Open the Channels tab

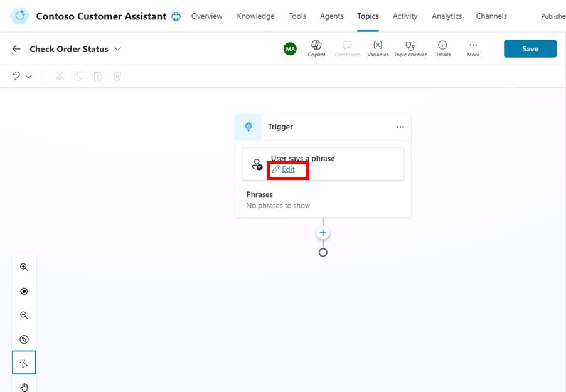click(x=491, y=16)
